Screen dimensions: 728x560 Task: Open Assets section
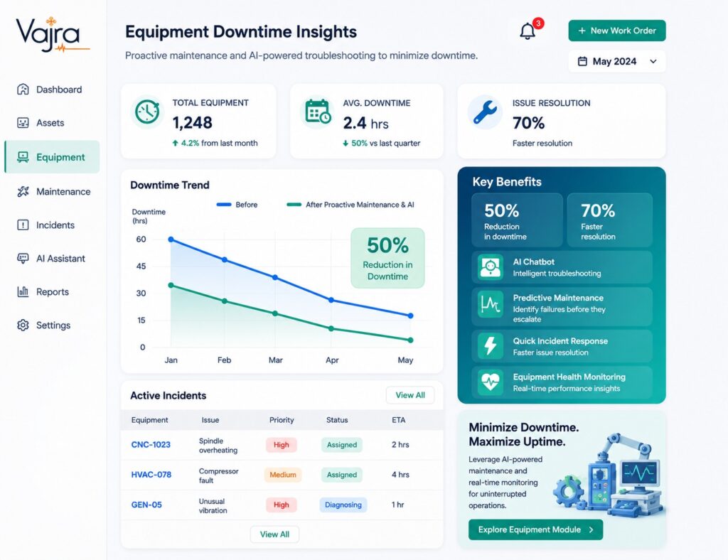pyautogui.click(x=51, y=122)
